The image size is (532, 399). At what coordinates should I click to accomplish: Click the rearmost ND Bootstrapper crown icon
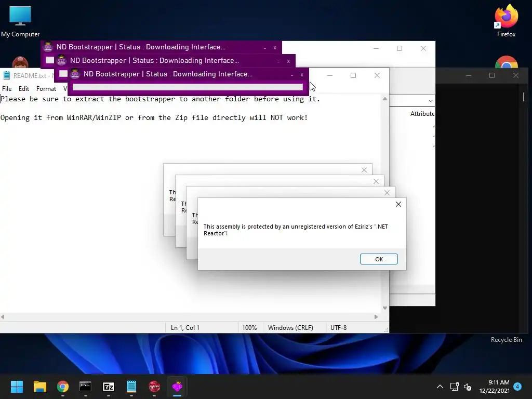48,47
